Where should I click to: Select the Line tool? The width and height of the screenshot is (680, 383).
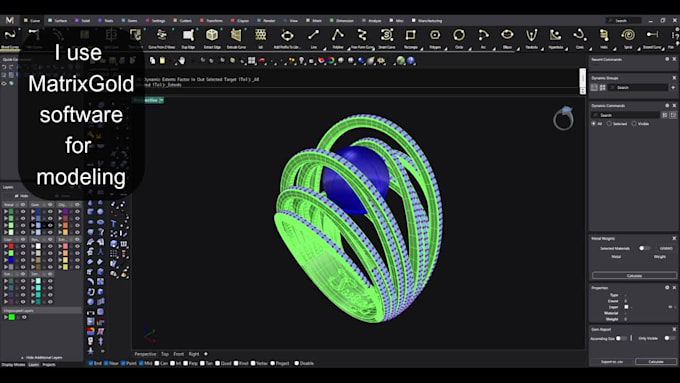(x=314, y=38)
